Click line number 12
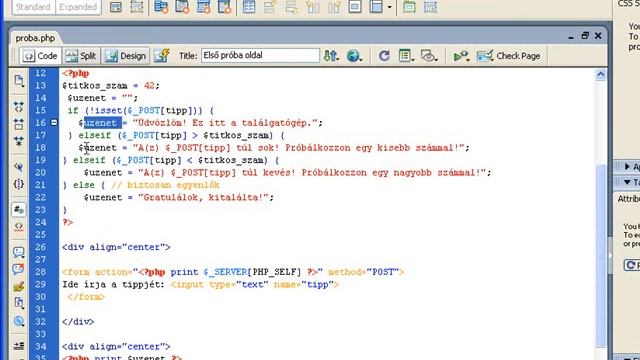This screenshot has height=360, width=640. tap(40, 73)
